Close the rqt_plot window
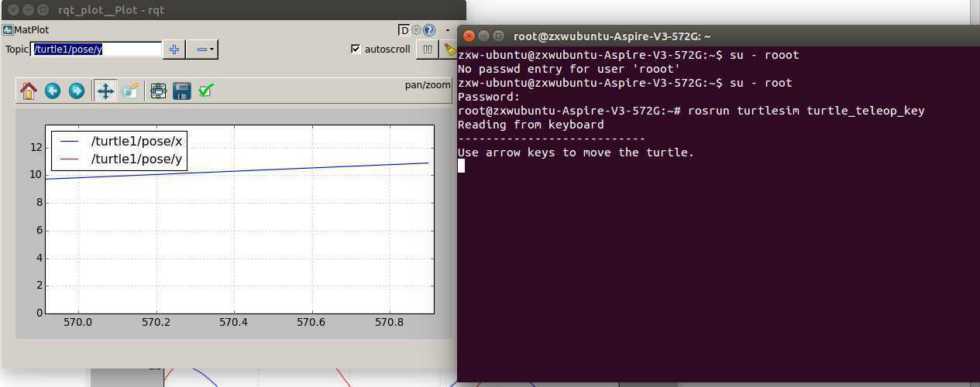 [12, 10]
